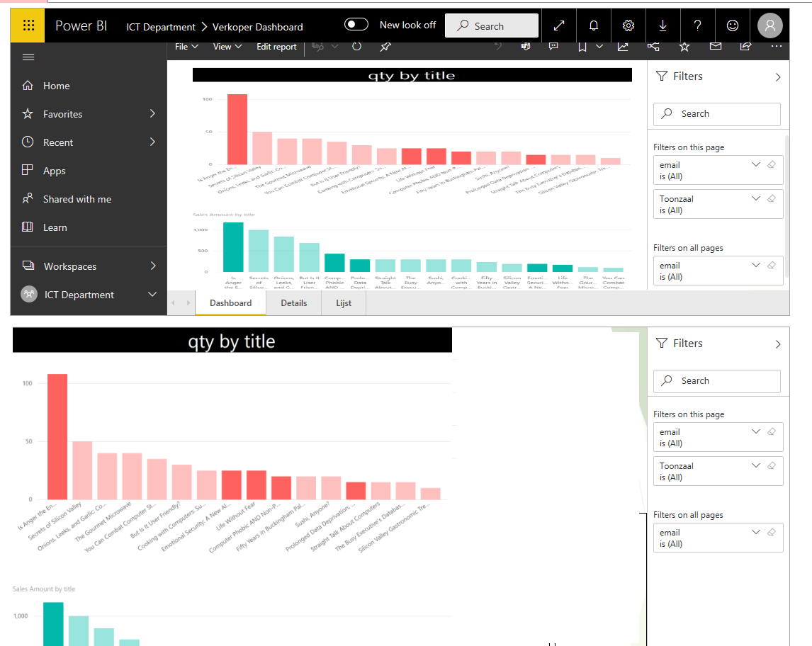Expand Toonzaal card in enlarged lower Filters pane
Viewport: 812px width, 646px height.
(x=755, y=465)
